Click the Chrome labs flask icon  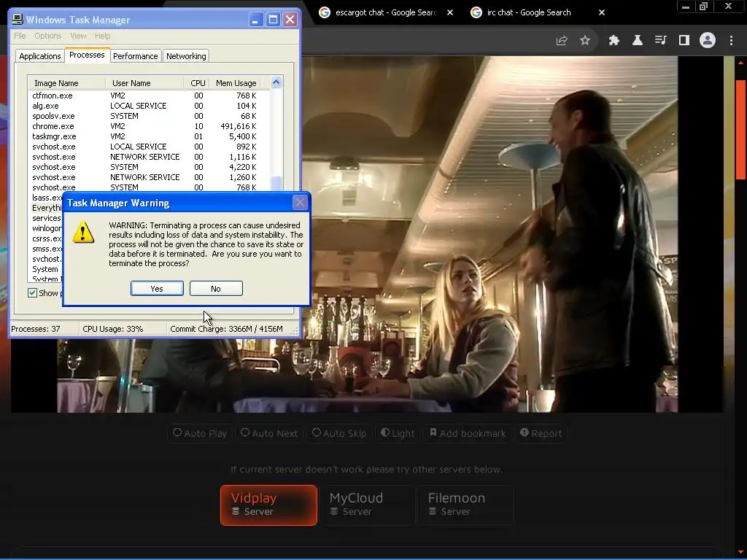(638, 41)
